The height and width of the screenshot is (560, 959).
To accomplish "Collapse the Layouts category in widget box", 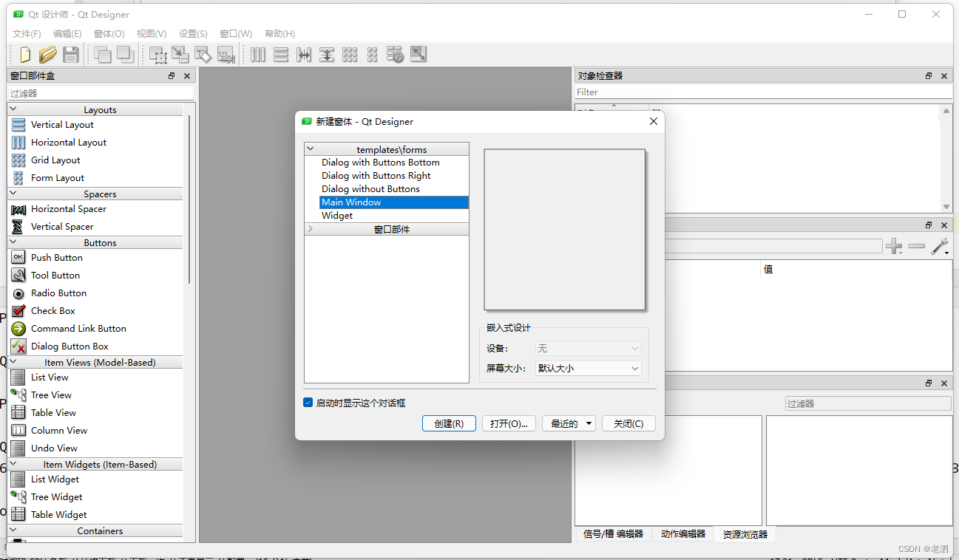I will click(x=13, y=109).
